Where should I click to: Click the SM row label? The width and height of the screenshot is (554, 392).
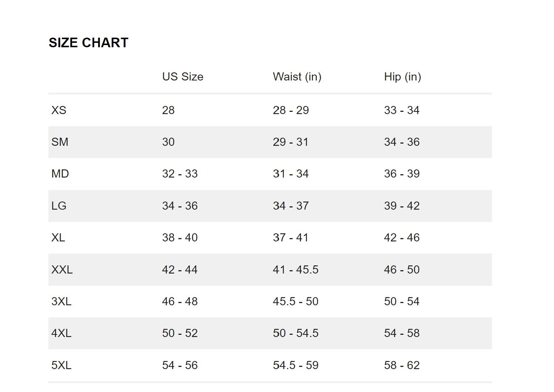click(60, 142)
